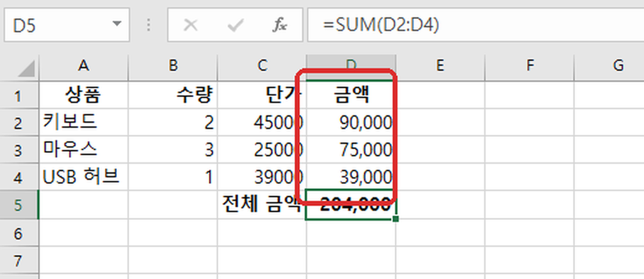Select column C header
Image resolution: width=644 pixels, height=279 pixels.
[262, 66]
